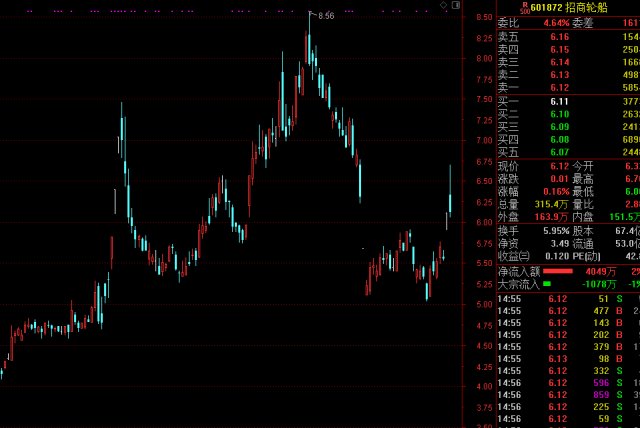
Task: Click the 卖五 ask row at 6.16
Action: tap(568, 37)
